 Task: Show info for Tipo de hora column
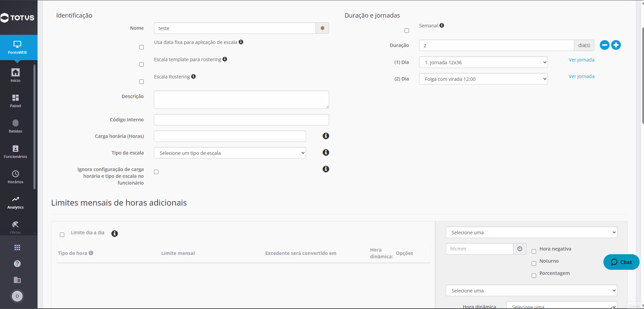(x=91, y=253)
